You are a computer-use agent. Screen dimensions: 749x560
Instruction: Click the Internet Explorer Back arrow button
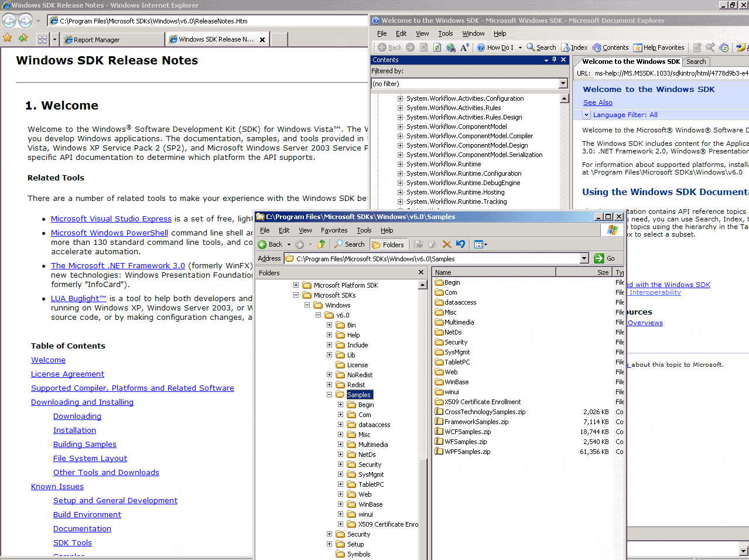pyautogui.click(x=9, y=21)
